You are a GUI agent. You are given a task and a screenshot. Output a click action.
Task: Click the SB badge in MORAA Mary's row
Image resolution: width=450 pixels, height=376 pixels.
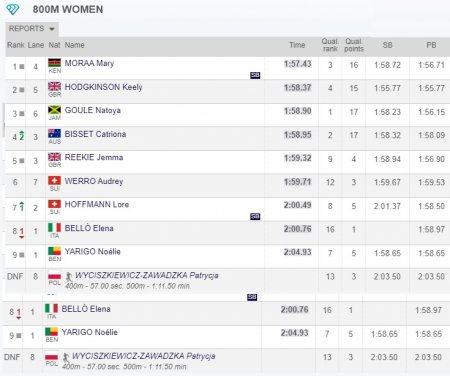click(x=255, y=75)
